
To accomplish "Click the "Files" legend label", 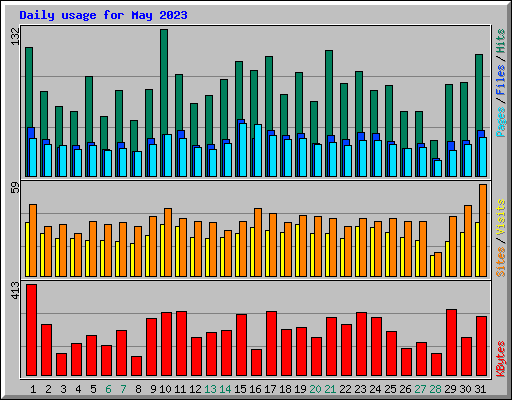I will point(500,80).
